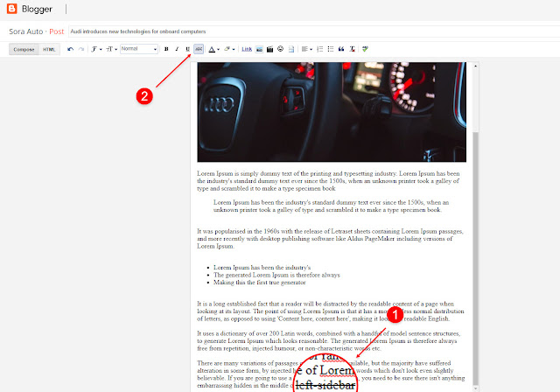
Task: Click the scrollbar up arrow
Action: pyautogui.click(x=475, y=66)
